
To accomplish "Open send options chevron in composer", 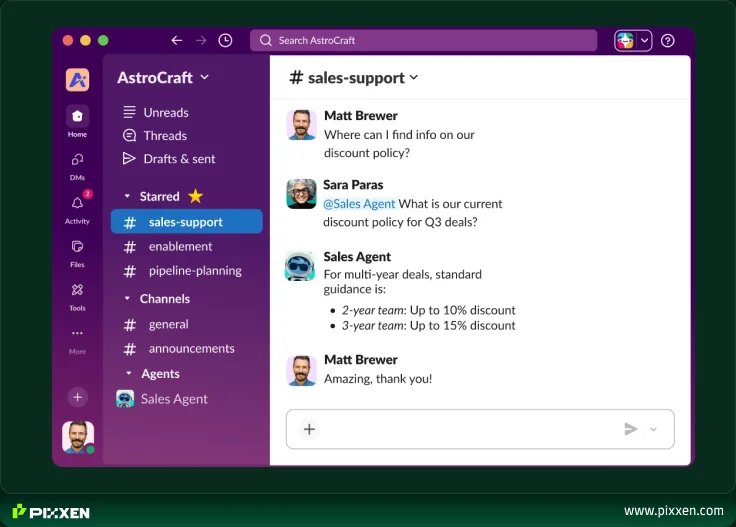I will pos(653,429).
